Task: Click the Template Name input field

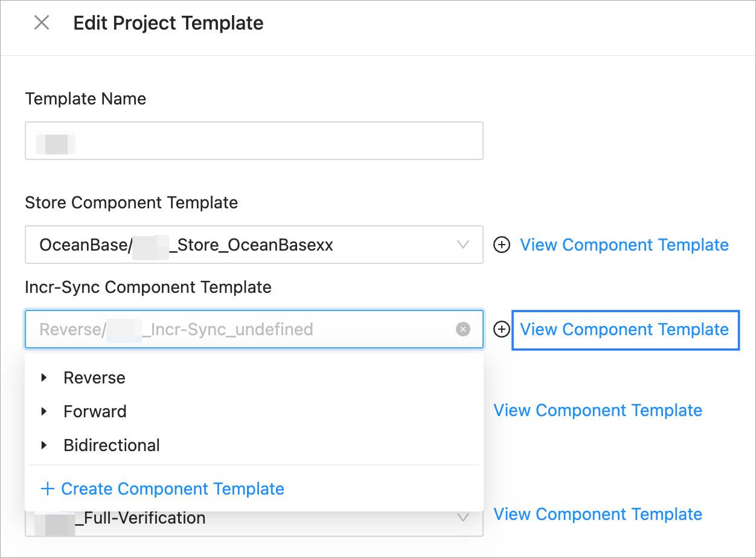Action: [254, 141]
